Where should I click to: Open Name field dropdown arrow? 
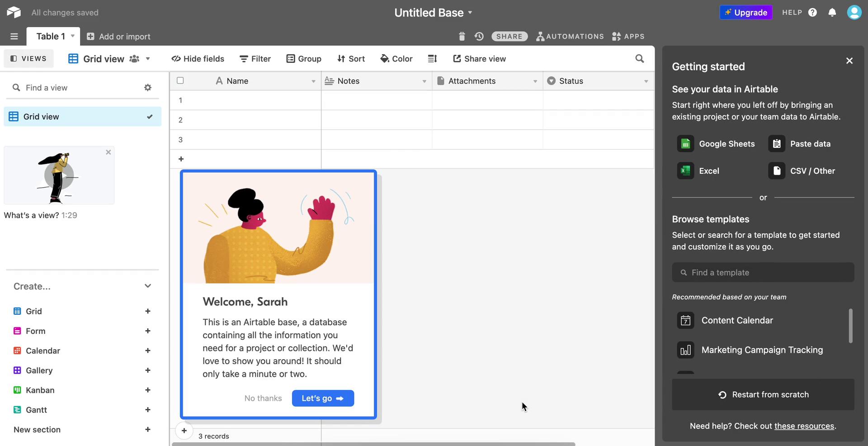point(313,81)
